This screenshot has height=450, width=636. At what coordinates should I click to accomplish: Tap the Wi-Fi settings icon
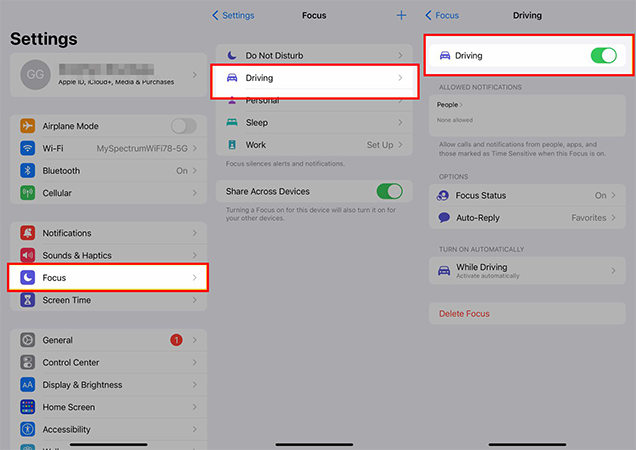27,148
